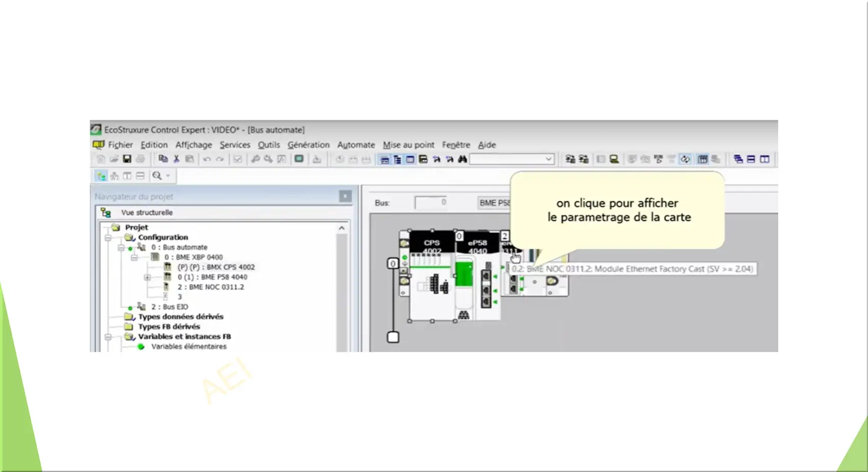868x472 pixels.
Task: Click the Vue structurelle tree icon
Action: coord(106,213)
